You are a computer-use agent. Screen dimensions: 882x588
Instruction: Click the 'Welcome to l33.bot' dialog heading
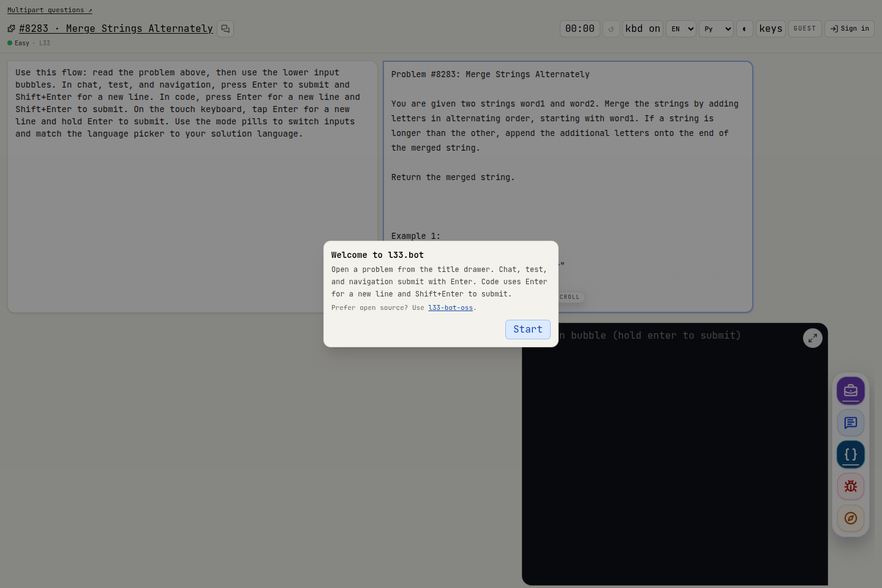point(377,255)
